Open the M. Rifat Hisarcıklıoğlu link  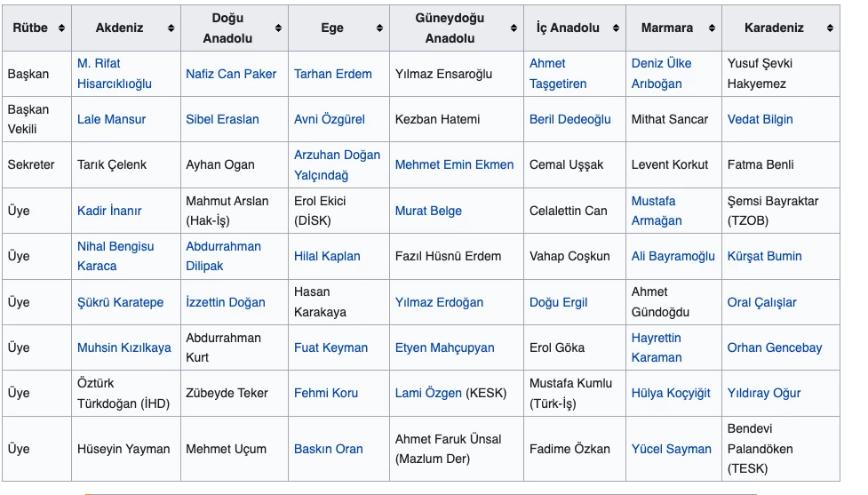[x=114, y=74]
